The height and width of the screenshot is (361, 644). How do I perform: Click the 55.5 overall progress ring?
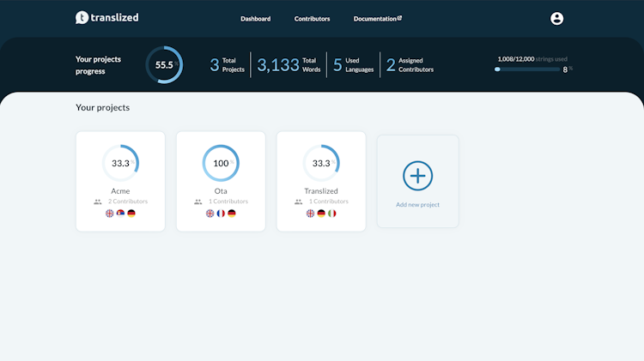[x=164, y=65]
